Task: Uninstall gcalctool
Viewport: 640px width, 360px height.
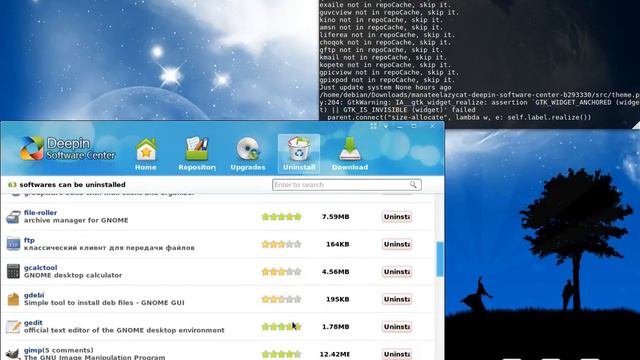Action: click(397, 272)
